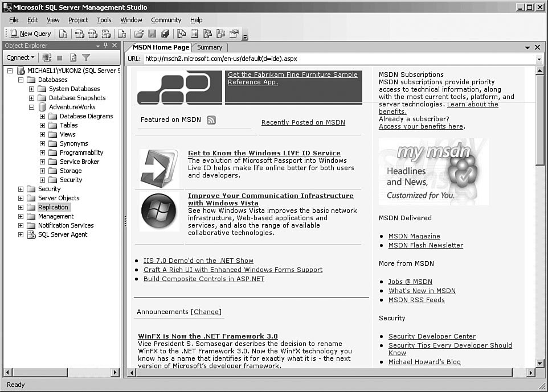Click the Object Explorer horizontal scrollbar thumb

tap(40, 373)
